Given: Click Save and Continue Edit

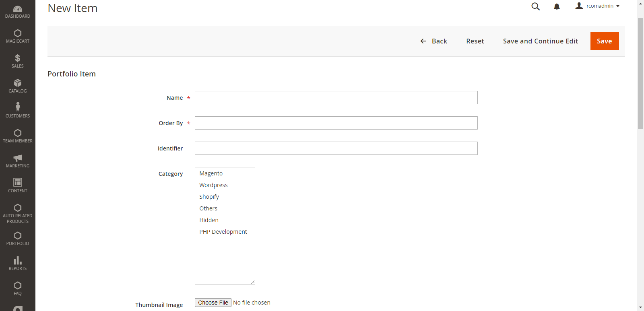Looking at the screenshot, I should [540, 41].
